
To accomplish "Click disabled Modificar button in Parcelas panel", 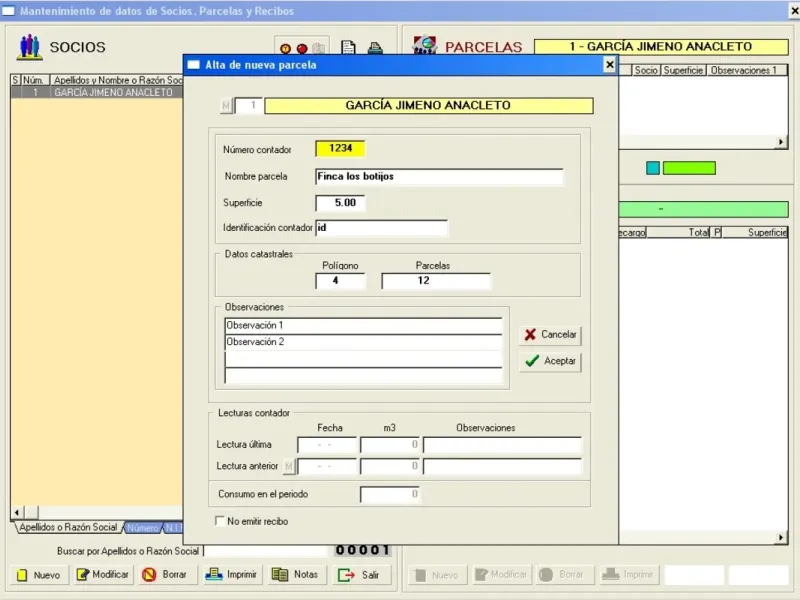I will pyautogui.click(x=502, y=574).
